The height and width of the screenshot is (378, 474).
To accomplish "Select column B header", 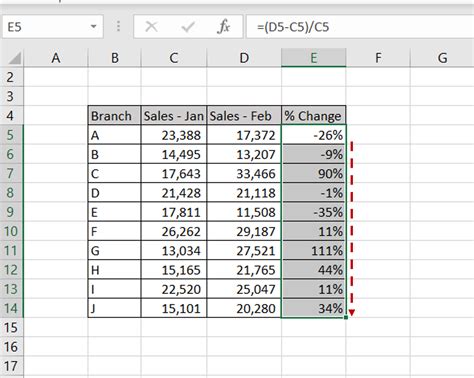I will tap(115, 58).
